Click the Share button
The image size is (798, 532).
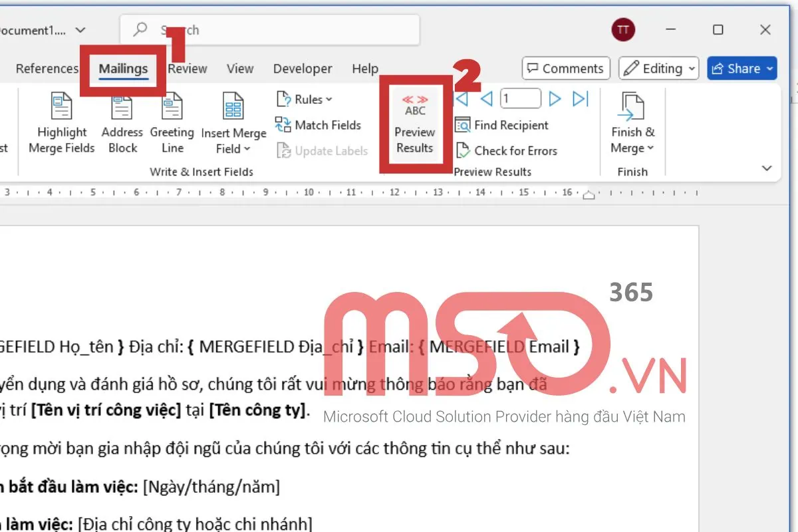click(x=741, y=68)
